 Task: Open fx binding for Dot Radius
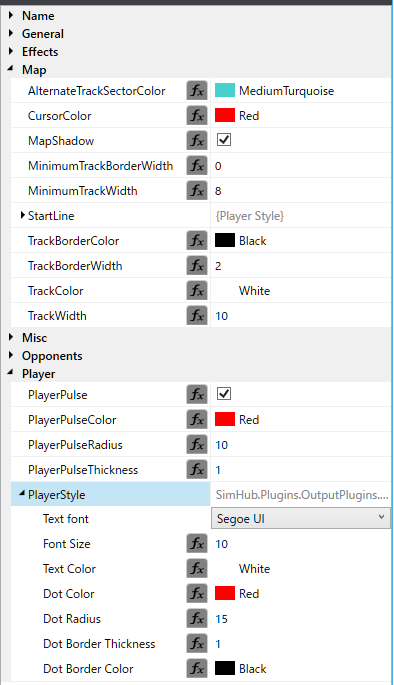(x=197, y=619)
